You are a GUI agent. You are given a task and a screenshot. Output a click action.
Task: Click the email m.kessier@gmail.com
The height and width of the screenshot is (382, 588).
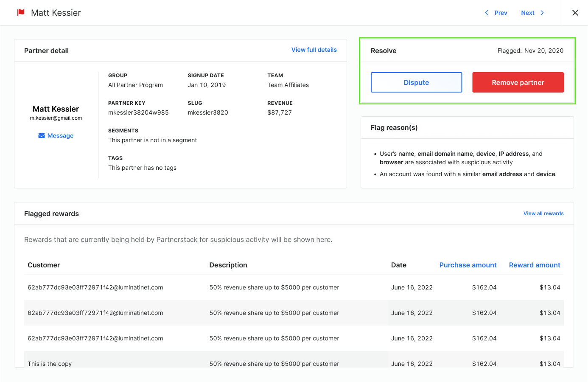point(56,118)
